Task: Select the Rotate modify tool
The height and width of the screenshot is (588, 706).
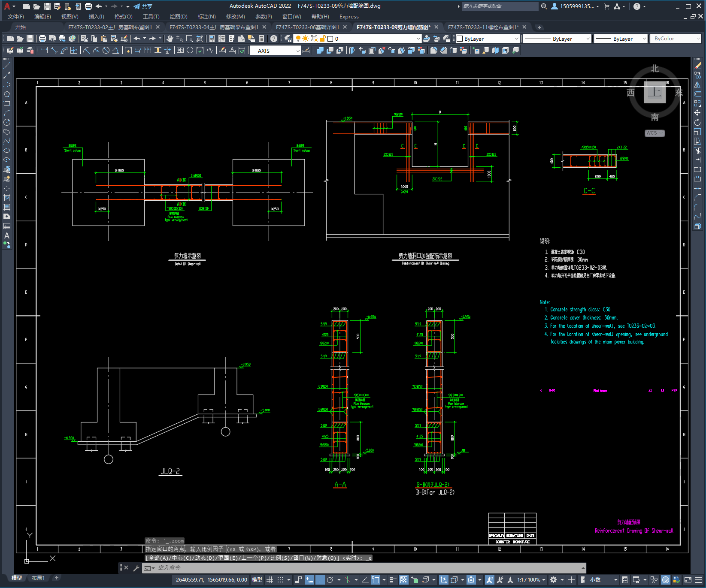Action: click(697, 122)
